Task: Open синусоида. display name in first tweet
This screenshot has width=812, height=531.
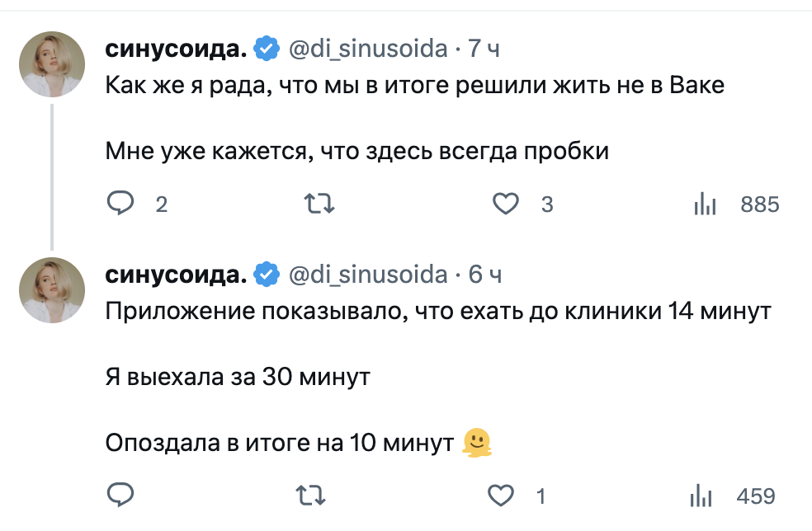Action: tap(176, 49)
